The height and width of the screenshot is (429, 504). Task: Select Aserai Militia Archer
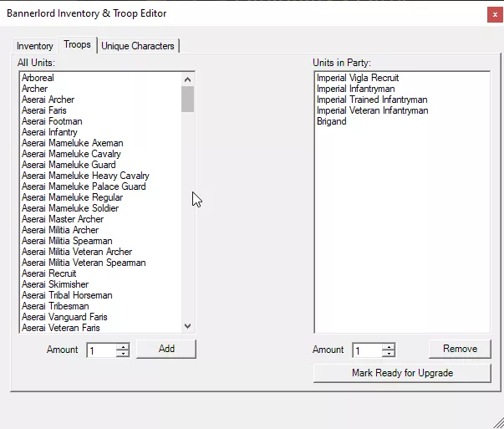pyautogui.click(x=101, y=230)
